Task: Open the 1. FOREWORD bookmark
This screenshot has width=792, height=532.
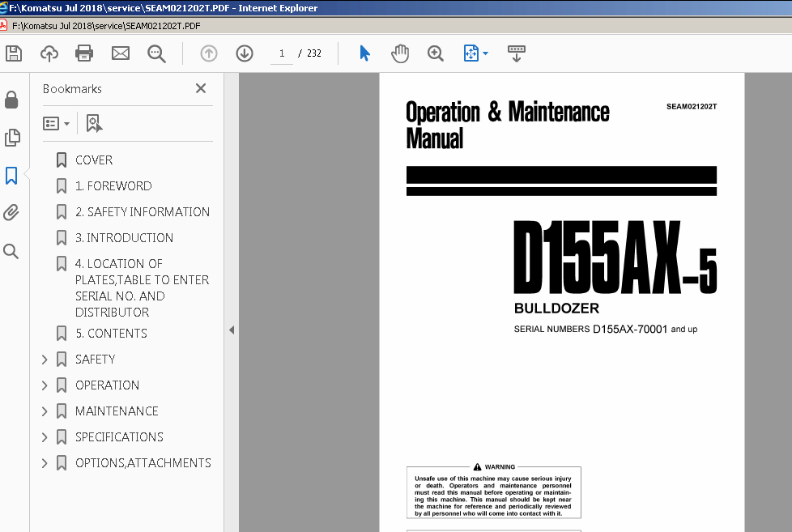Action: point(113,186)
